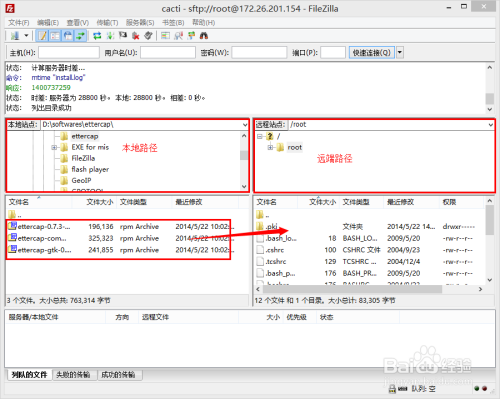Open the Site Manager icon
The width and height of the screenshot is (500, 399).
(15, 36)
